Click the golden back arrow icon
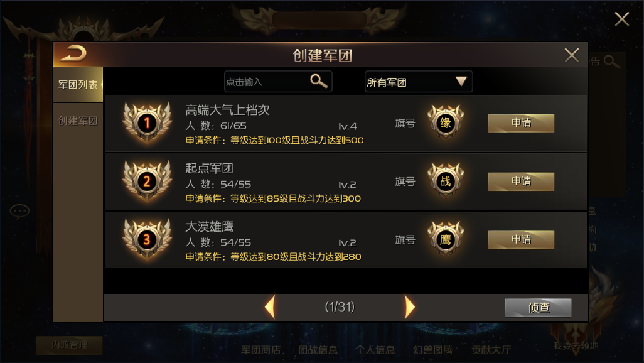 [x=73, y=53]
